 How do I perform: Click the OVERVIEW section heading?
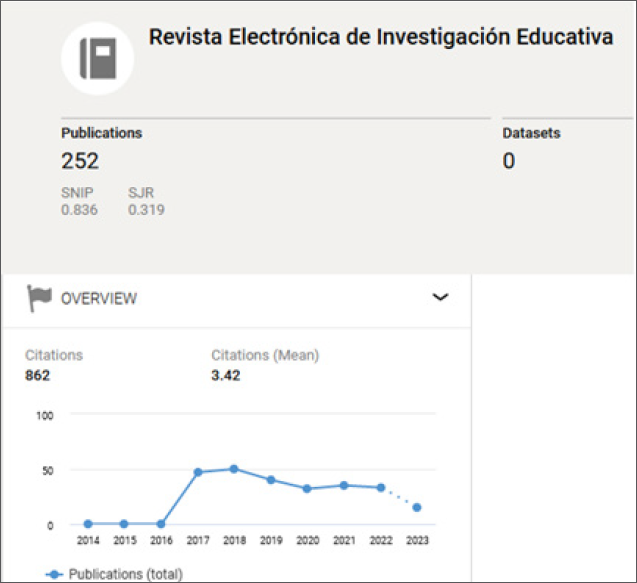(99, 298)
